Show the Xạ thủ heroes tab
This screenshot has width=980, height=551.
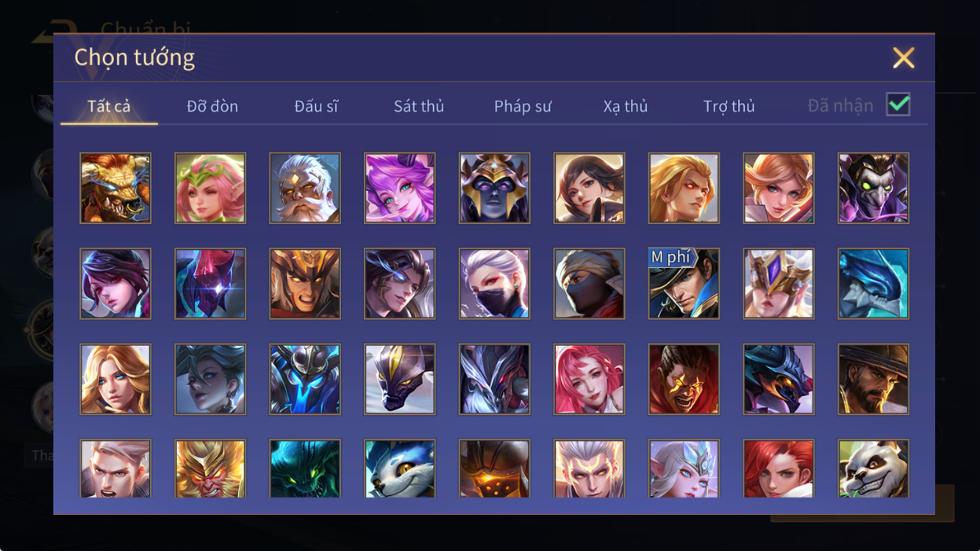(x=626, y=107)
